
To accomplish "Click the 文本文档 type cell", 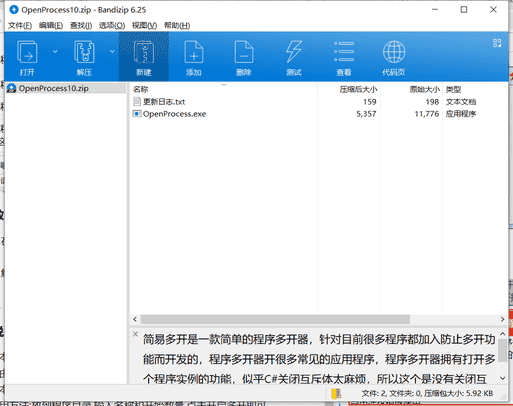I will pyautogui.click(x=461, y=102).
